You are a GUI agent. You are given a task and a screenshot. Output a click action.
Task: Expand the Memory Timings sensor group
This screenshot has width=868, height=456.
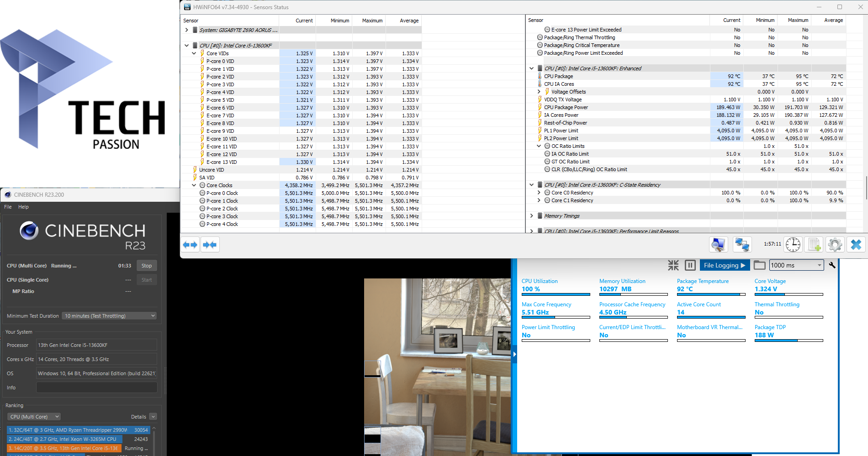[x=532, y=216]
